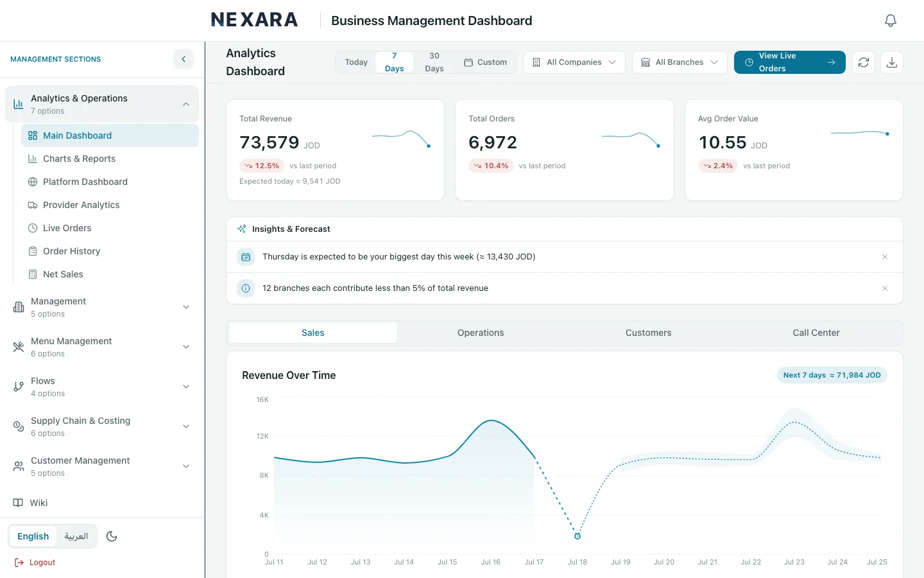Open the notifications bell

pos(891,21)
